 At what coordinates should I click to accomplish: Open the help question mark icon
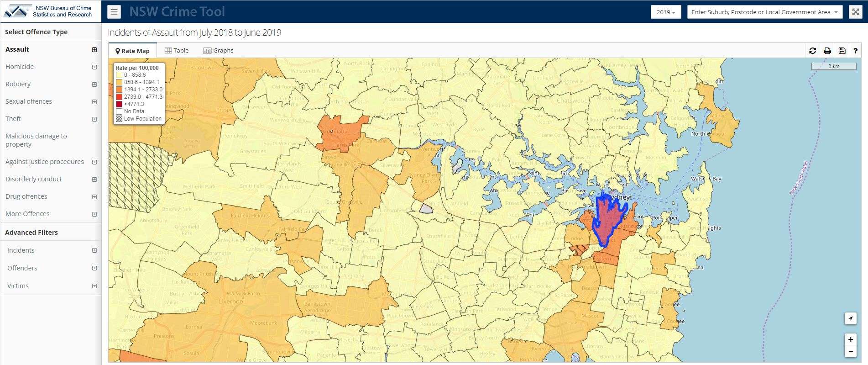856,51
